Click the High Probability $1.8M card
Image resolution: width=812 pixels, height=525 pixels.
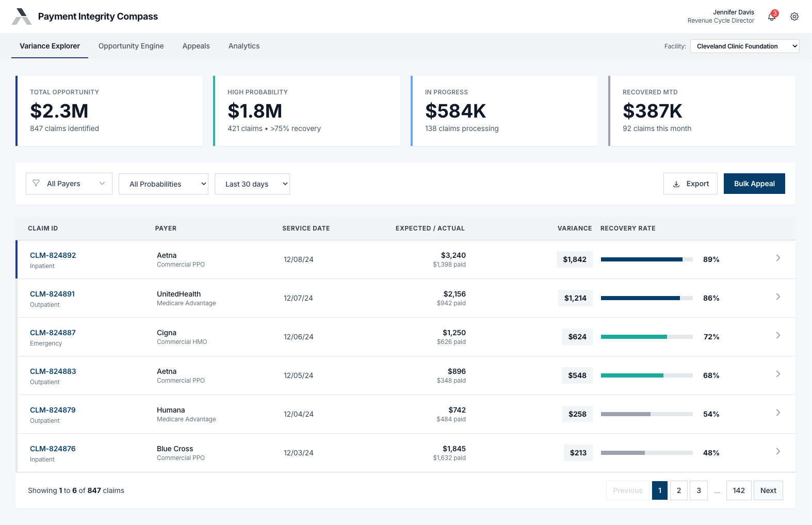pos(307,111)
